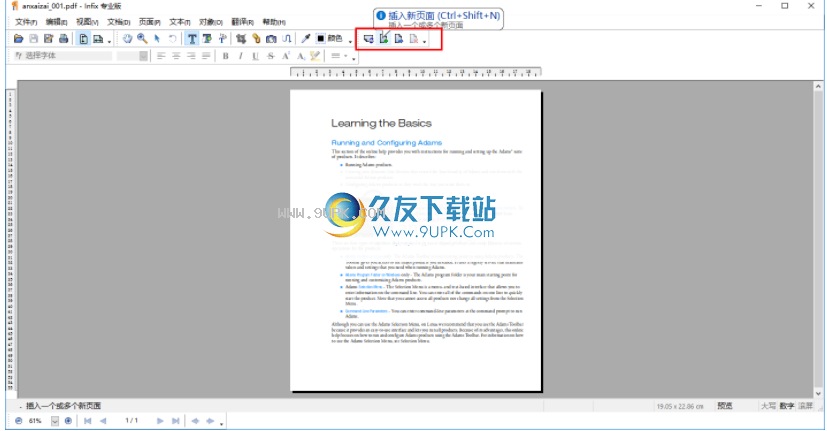Click the Open file folder icon
827x431 pixels.
(x=18, y=39)
